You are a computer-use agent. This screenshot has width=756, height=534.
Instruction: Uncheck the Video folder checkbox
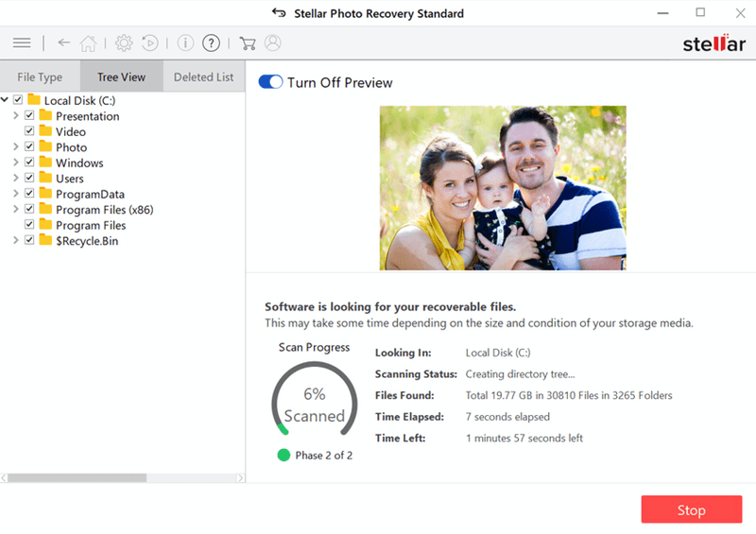tap(29, 130)
